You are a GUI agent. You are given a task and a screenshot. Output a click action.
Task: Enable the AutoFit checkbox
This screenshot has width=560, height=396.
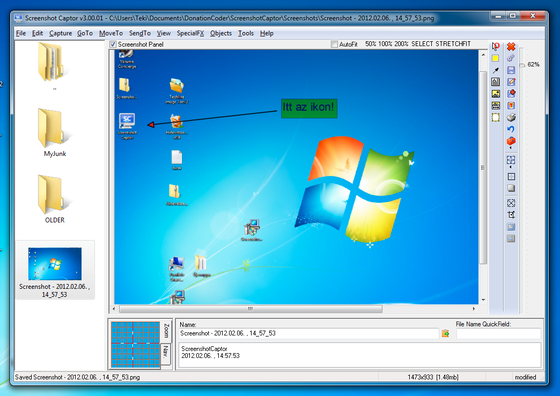click(334, 44)
